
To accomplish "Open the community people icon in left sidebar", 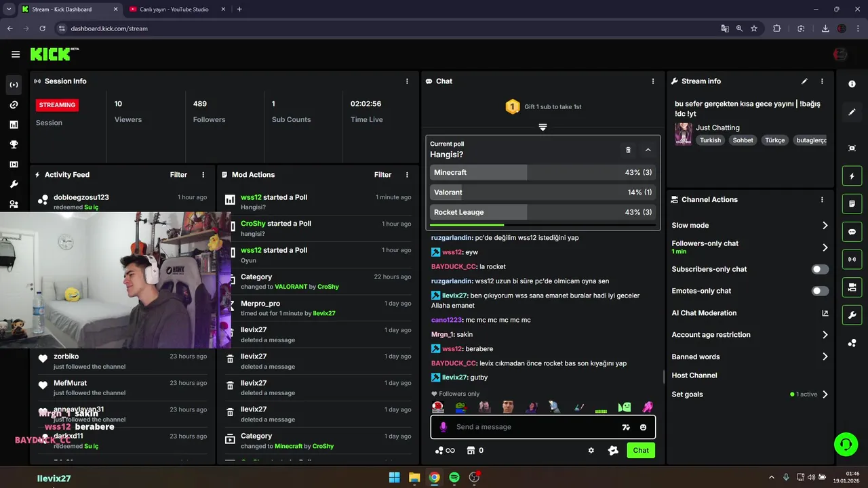I will click(x=14, y=204).
